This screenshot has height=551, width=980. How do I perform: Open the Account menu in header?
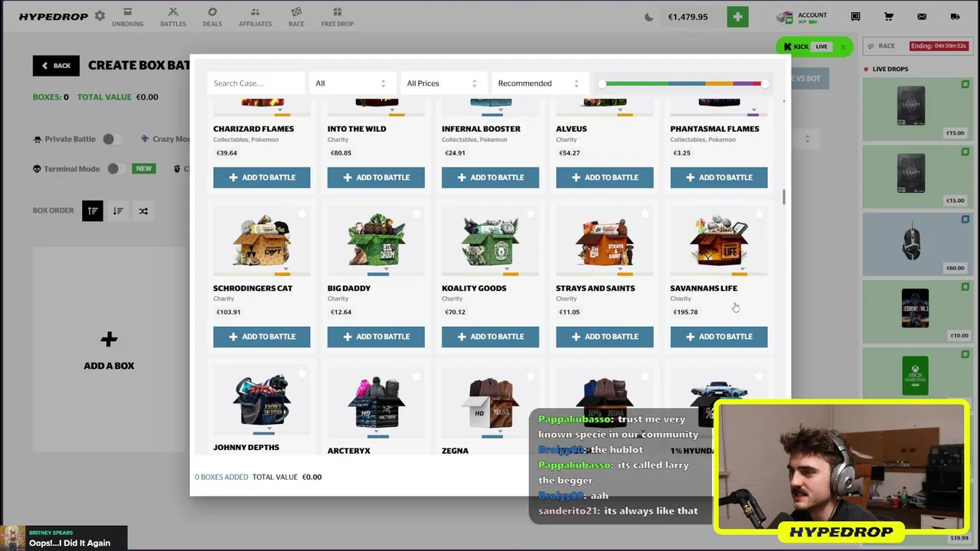[x=802, y=17]
